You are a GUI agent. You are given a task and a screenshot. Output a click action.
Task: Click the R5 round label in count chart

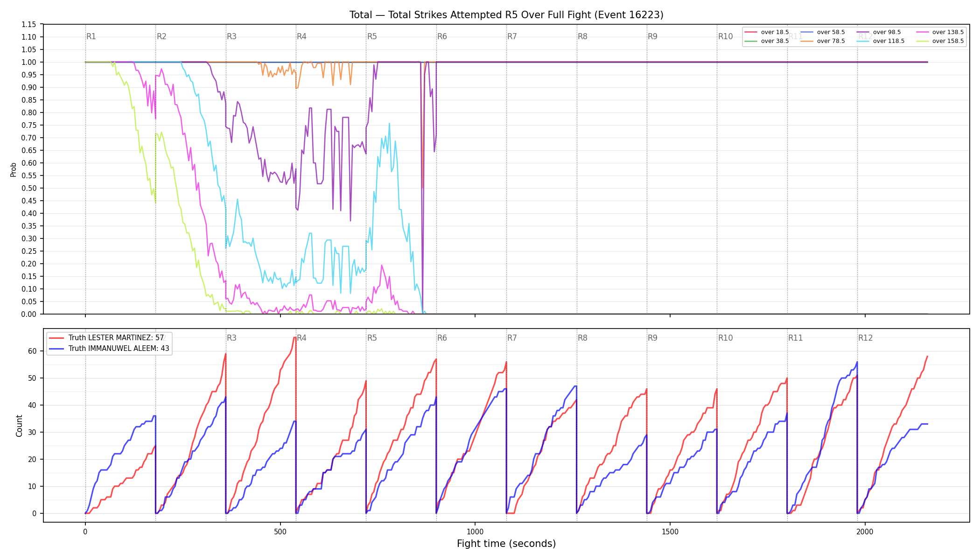tap(372, 338)
